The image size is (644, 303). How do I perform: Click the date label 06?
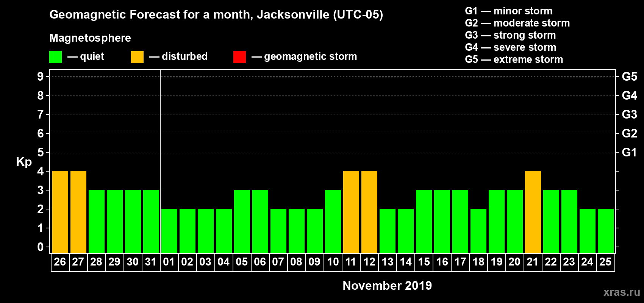[260, 262]
